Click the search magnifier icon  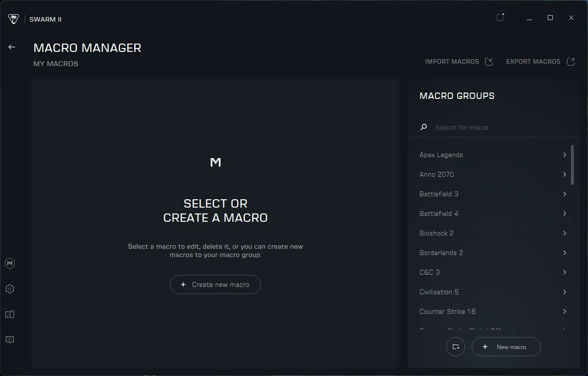(424, 127)
